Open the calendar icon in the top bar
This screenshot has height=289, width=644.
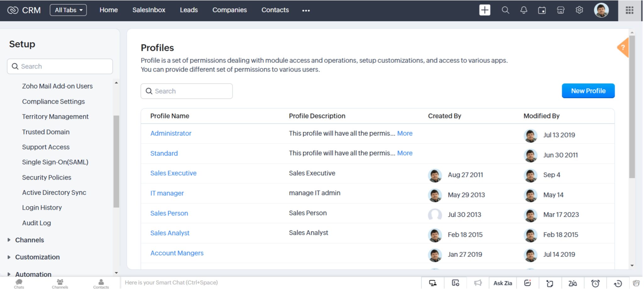(x=542, y=10)
